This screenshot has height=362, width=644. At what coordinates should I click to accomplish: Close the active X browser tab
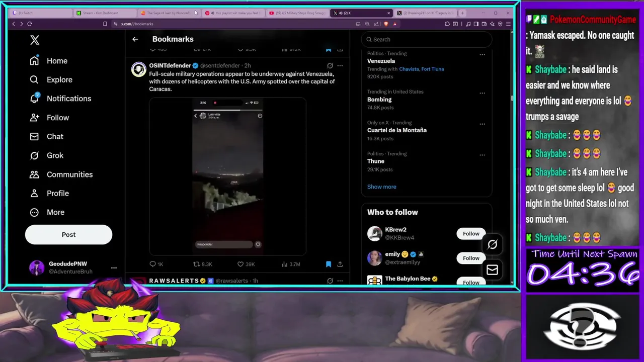click(388, 13)
